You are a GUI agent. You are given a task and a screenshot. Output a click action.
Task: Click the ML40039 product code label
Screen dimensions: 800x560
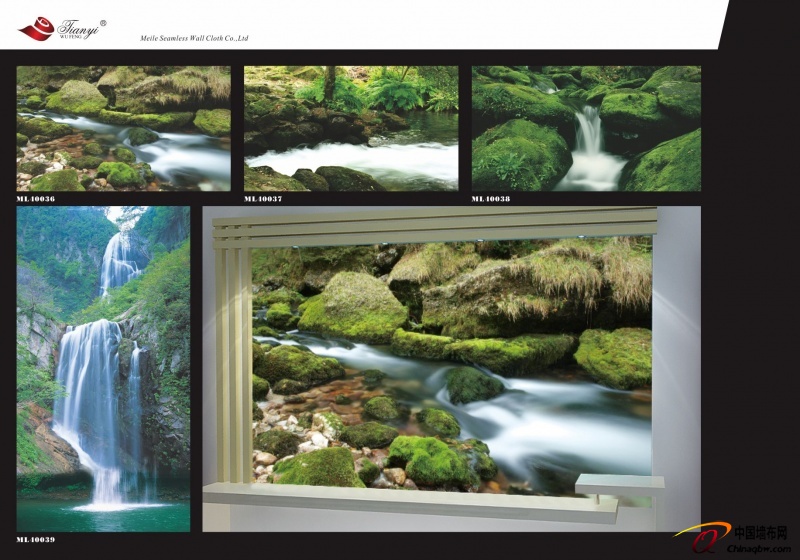click(x=36, y=539)
